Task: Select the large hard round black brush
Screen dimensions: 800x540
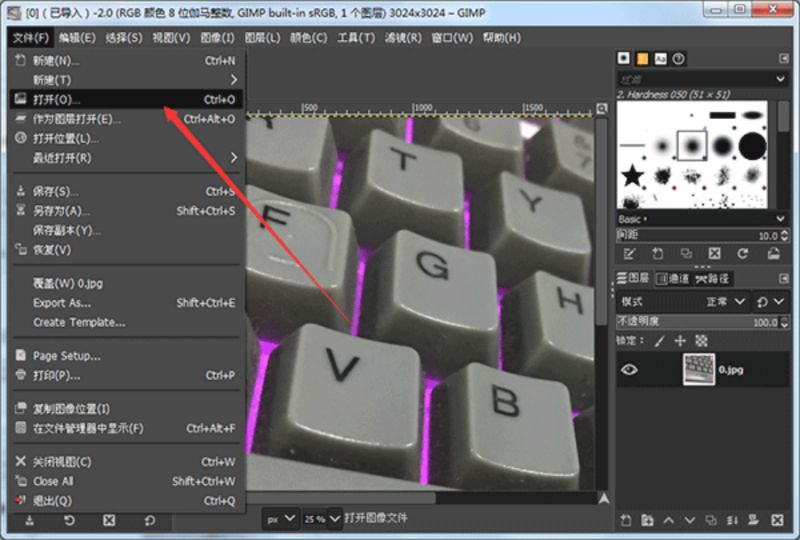Action: (753, 146)
